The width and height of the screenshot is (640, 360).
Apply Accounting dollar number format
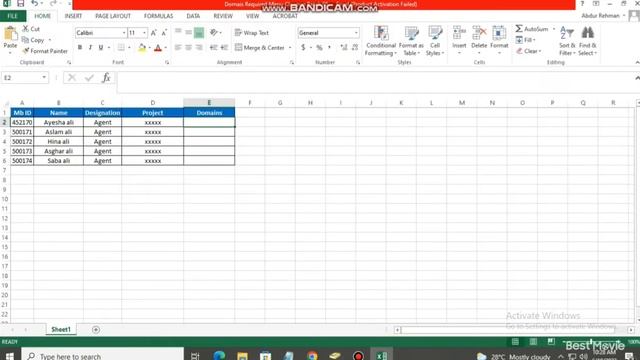303,48
